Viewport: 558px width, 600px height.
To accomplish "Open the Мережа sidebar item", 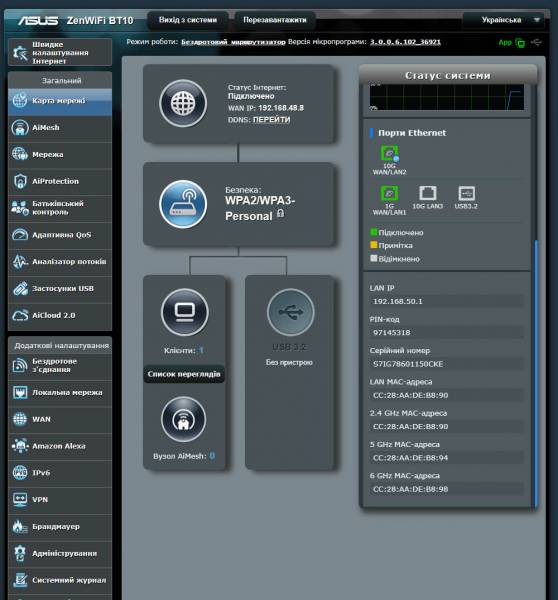I will [x=60, y=155].
